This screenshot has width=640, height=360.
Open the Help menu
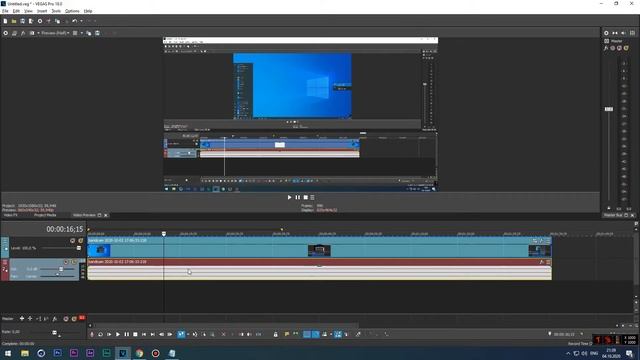pyautogui.click(x=88, y=11)
